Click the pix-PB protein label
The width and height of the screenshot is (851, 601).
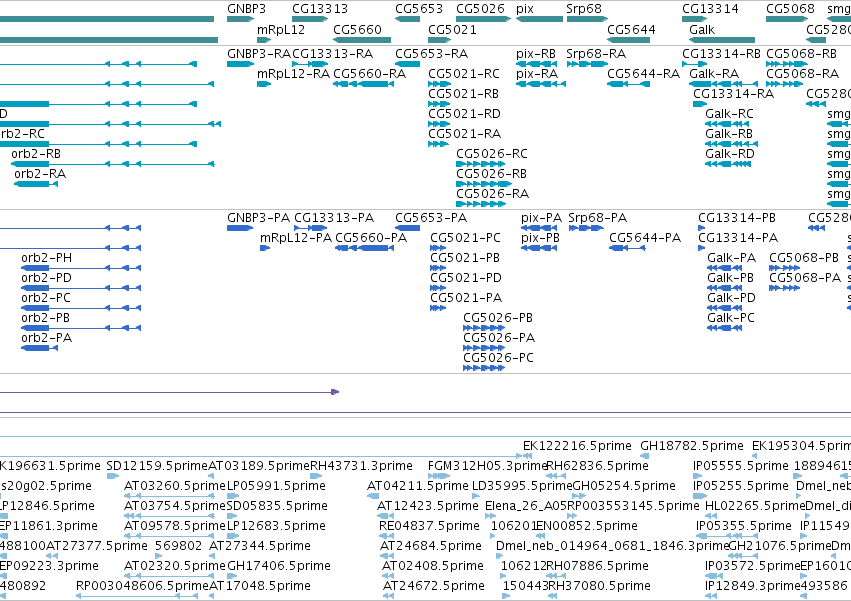point(540,238)
